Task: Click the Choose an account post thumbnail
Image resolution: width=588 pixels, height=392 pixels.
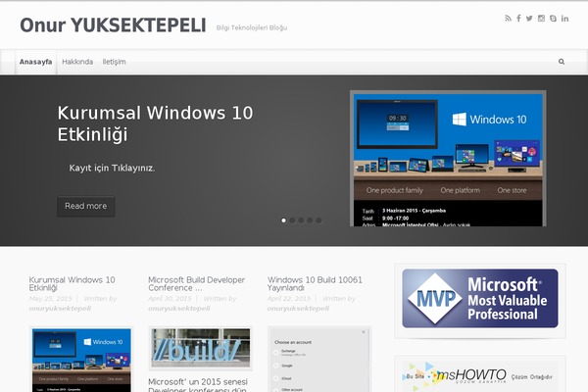Action: (319, 360)
